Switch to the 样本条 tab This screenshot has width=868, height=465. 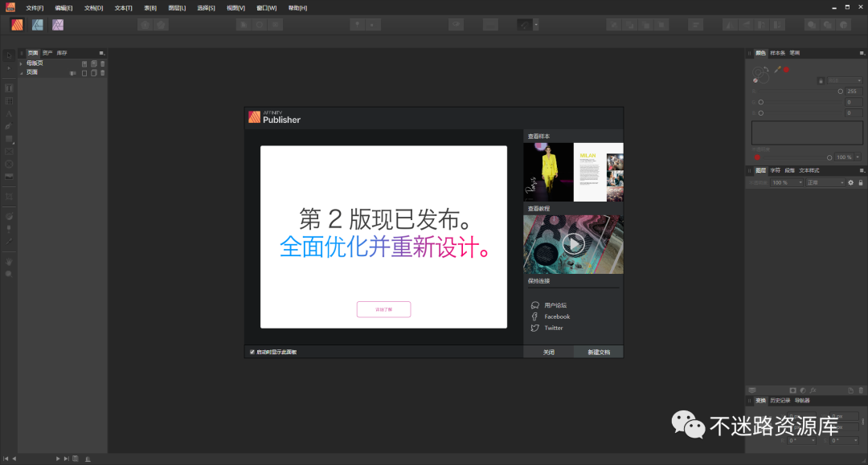pyautogui.click(x=777, y=53)
